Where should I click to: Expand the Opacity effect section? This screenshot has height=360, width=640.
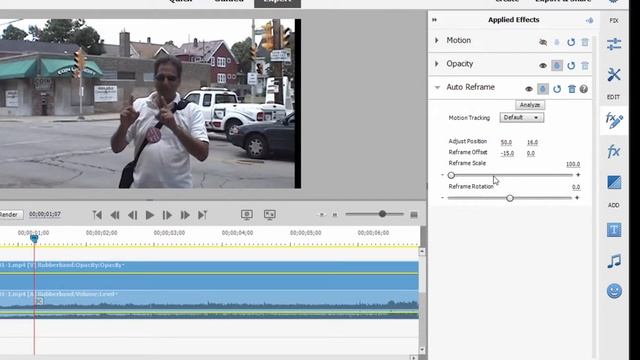point(437,64)
